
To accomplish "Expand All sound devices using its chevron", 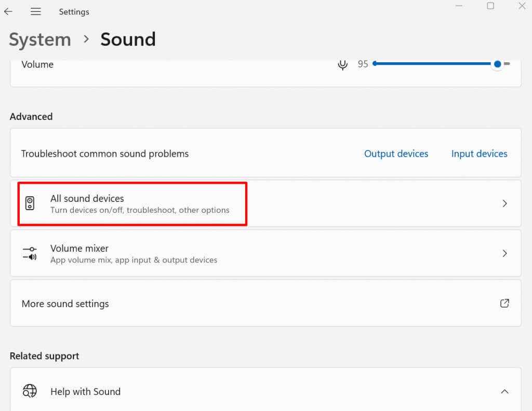I will pyautogui.click(x=504, y=203).
